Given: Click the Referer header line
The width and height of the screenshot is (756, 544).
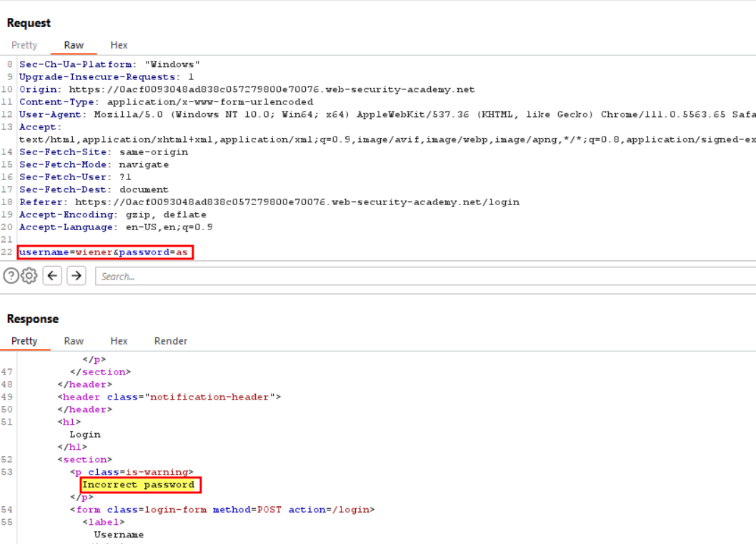Looking at the screenshot, I should (269, 202).
